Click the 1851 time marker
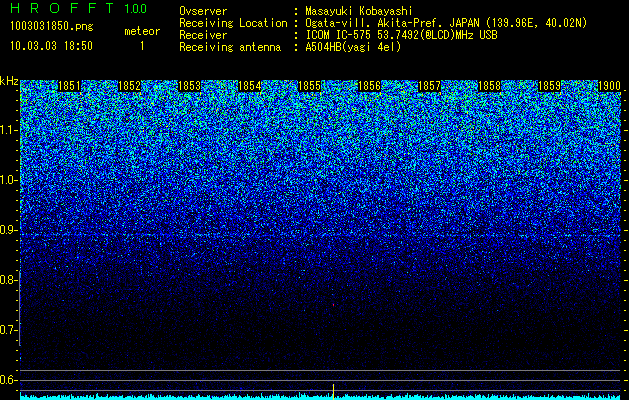629x400 pixels. click(69, 86)
